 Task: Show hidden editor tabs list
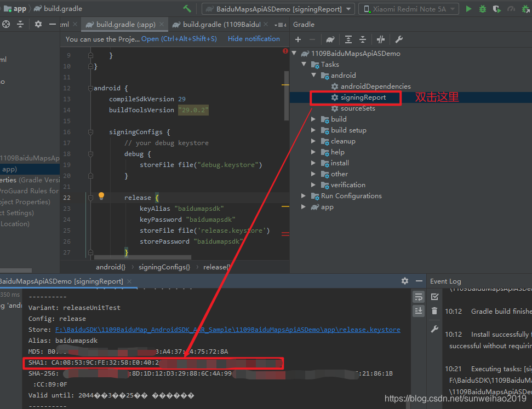pos(281,25)
